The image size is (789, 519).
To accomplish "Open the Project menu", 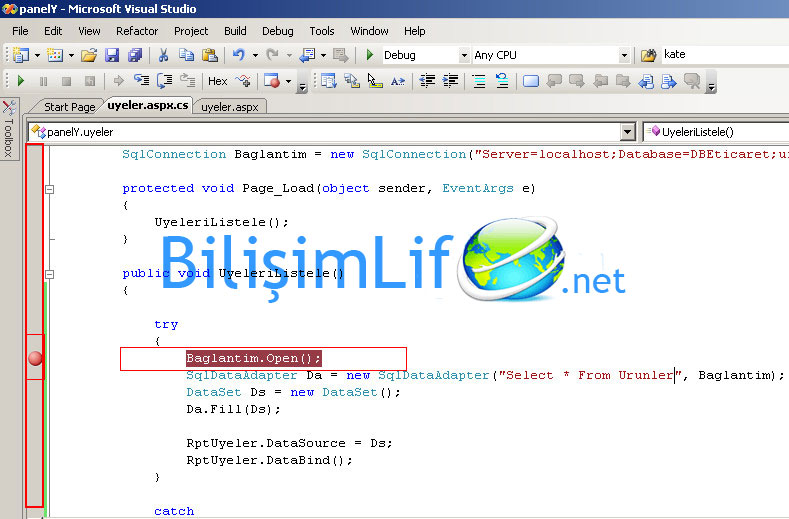I will point(191,31).
